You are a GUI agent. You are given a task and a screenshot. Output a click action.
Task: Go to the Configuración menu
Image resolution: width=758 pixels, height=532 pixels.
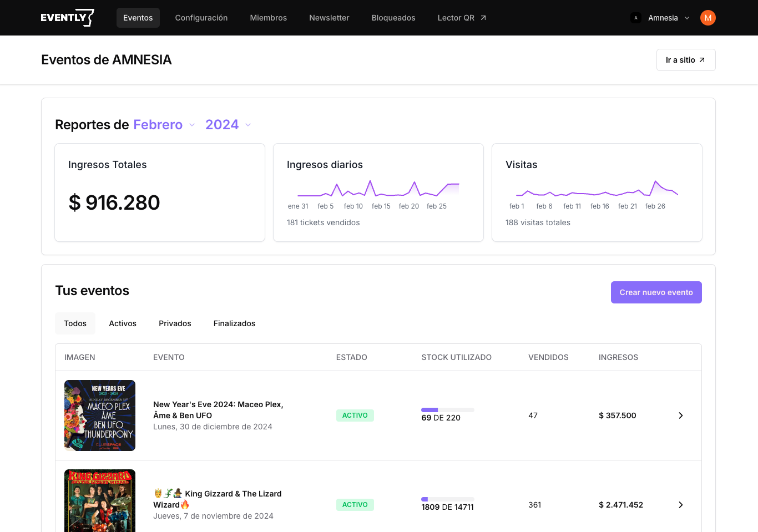(x=201, y=18)
